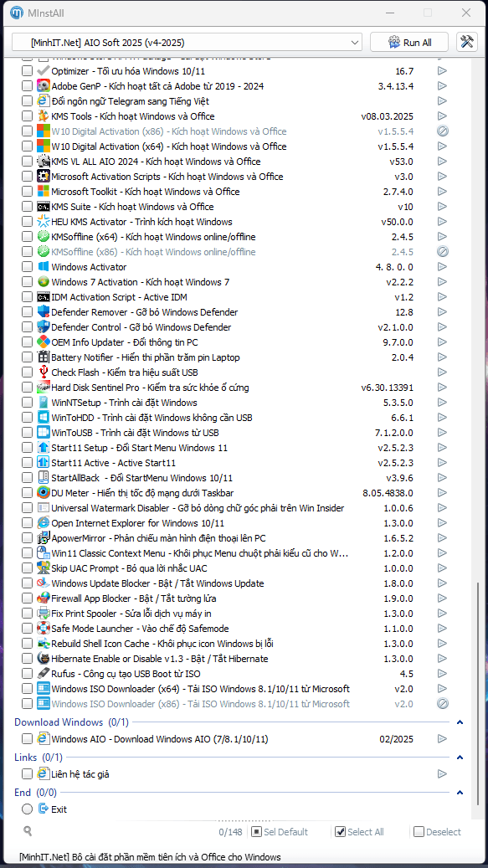Click Sel Default at the bottom bar

(x=280, y=831)
